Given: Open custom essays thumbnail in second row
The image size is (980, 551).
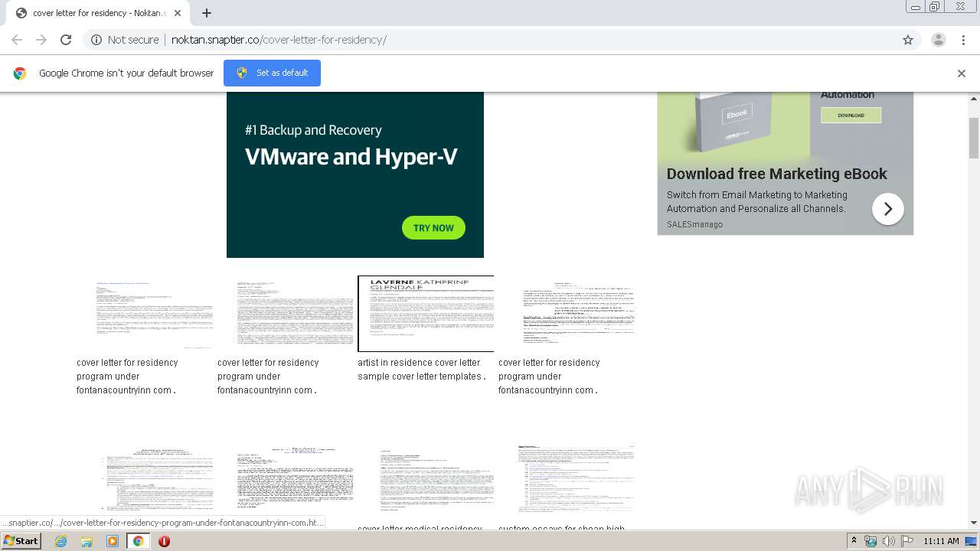Looking at the screenshot, I should click(567, 480).
